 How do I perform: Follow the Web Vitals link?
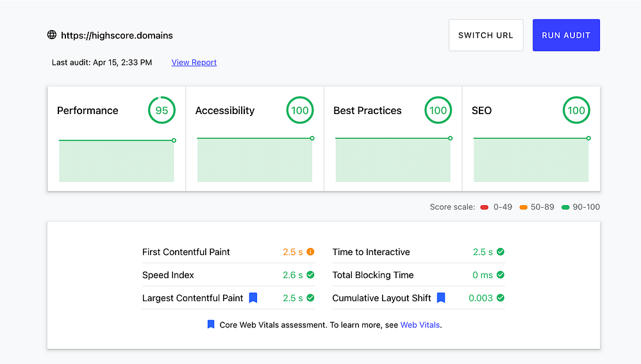[420, 325]
